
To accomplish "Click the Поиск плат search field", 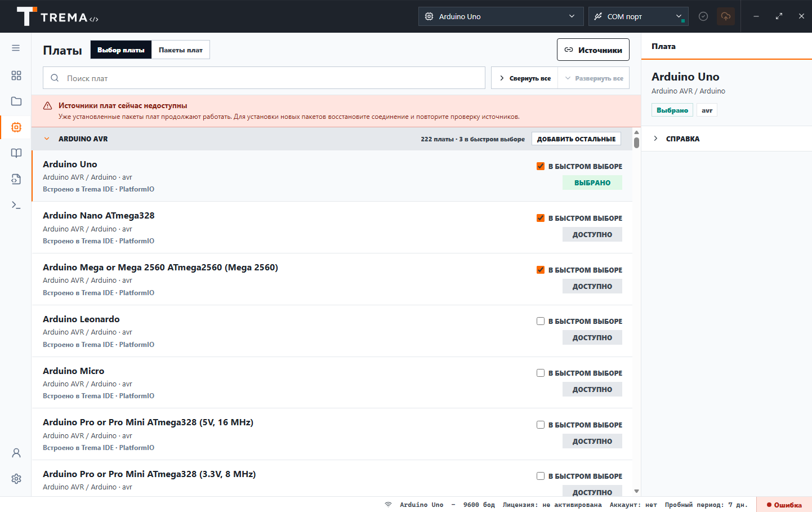I will 264,78.
